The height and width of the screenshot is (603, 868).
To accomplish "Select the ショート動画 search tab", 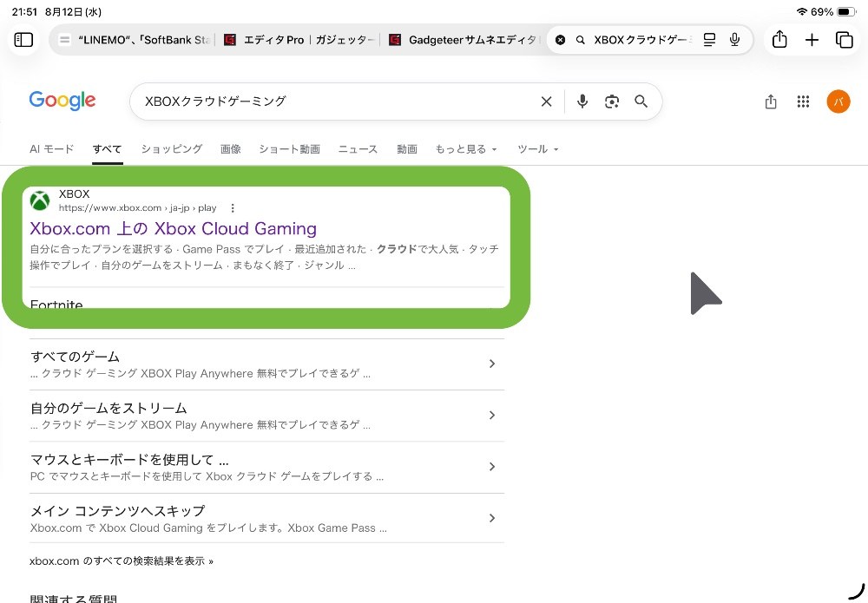I will coord(290,149).
